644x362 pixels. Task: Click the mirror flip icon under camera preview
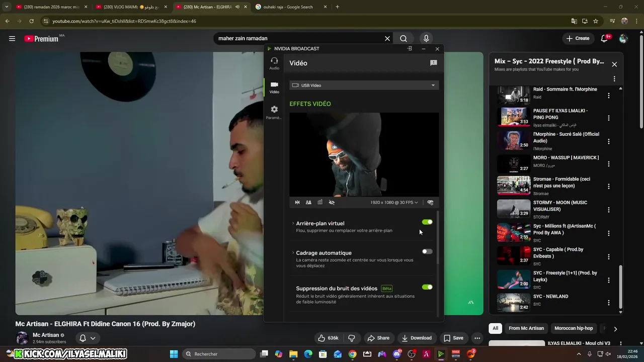297,202
